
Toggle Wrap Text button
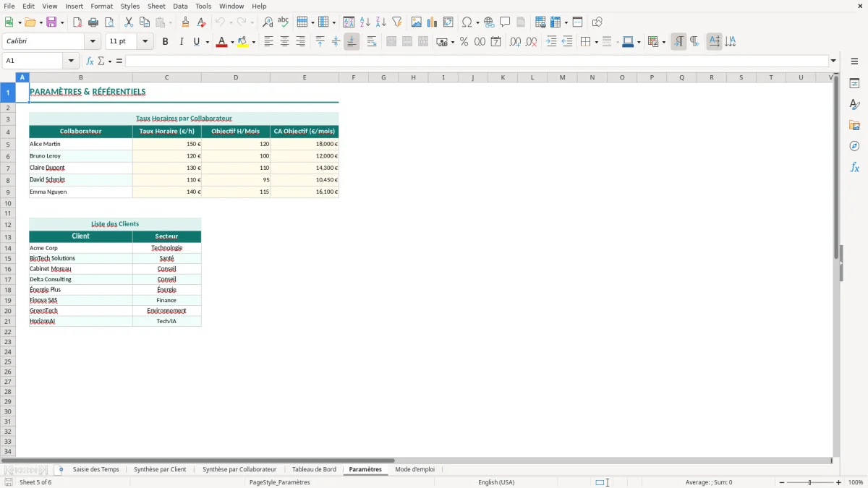pos(372,42)
